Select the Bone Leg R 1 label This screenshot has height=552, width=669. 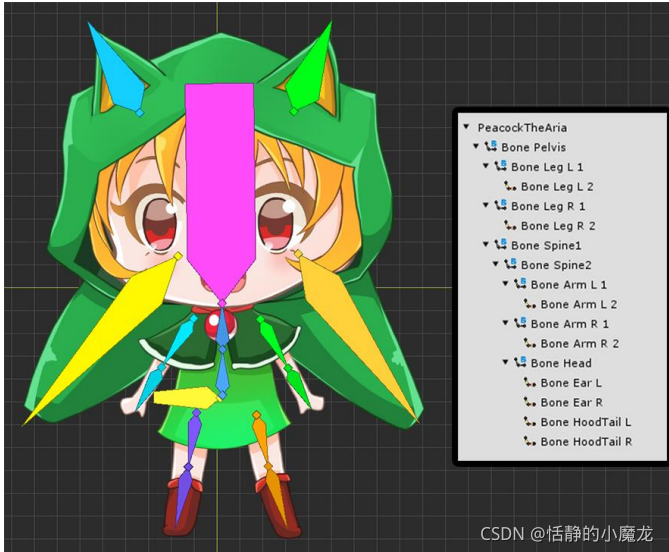(x=548, y=206)
